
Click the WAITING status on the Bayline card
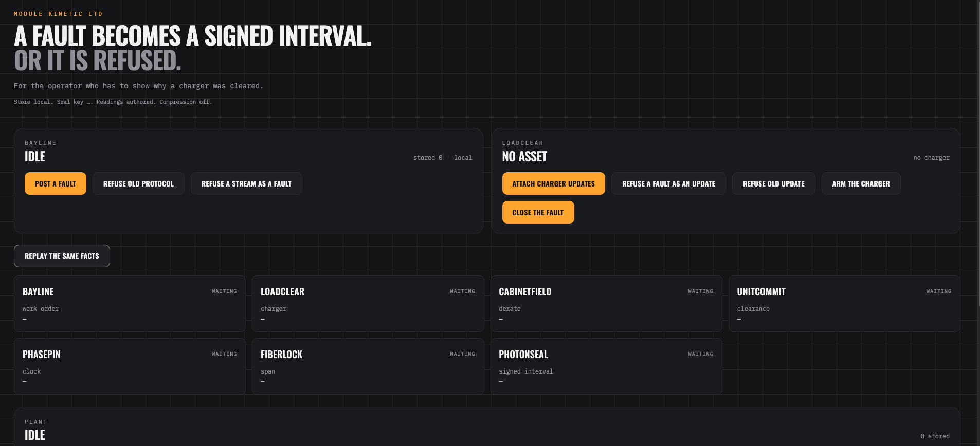click(224, 291)
